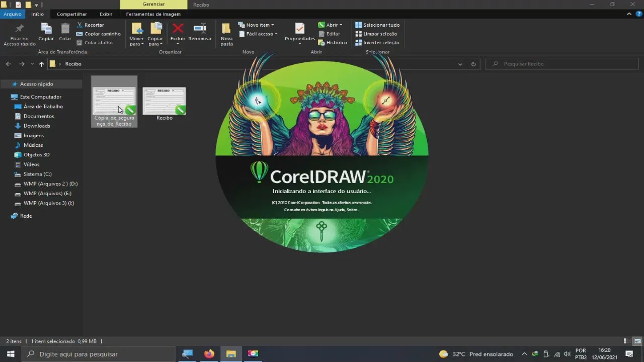Switch to the Exibir tab

106,14
